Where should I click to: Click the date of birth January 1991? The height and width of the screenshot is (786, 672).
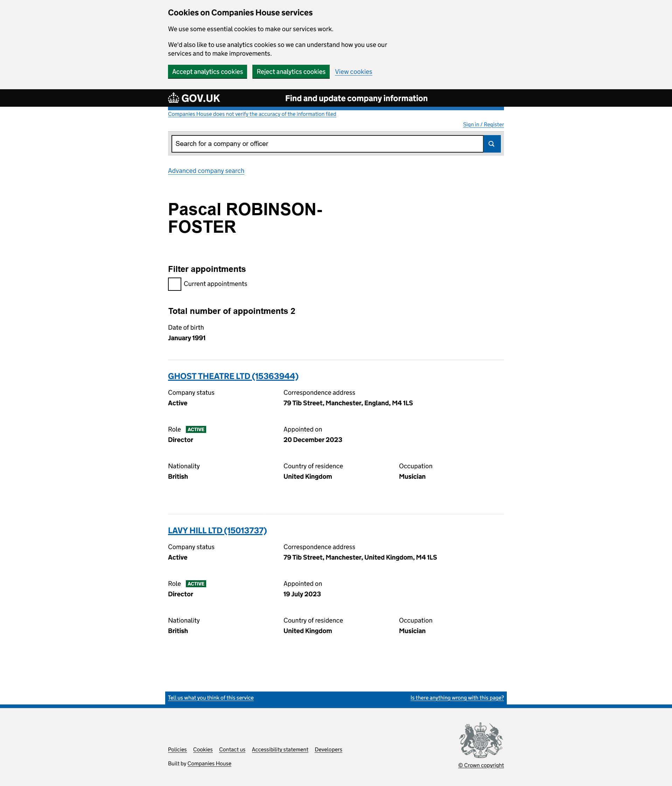(187, 338)
